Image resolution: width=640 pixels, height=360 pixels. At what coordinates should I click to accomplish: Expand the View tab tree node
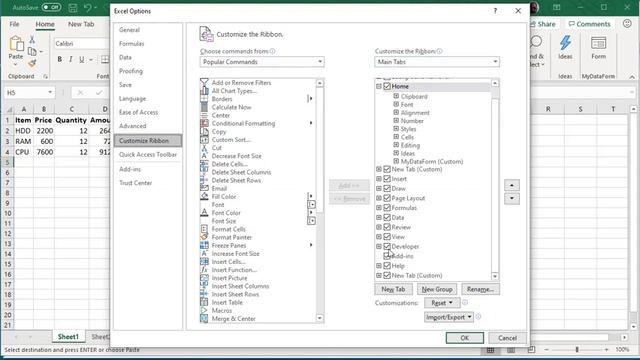[x=379, y=237]
